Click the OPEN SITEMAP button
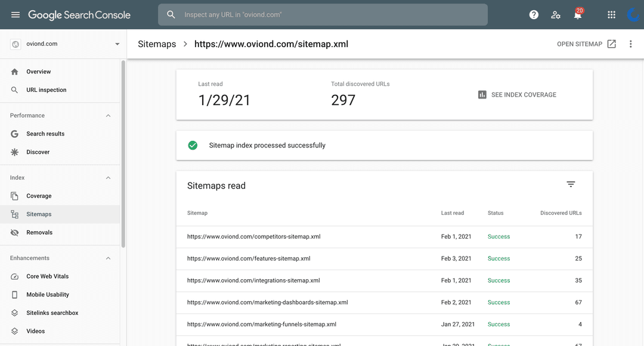The height and width of the screenshot is (346, 644). click(586, 44)
